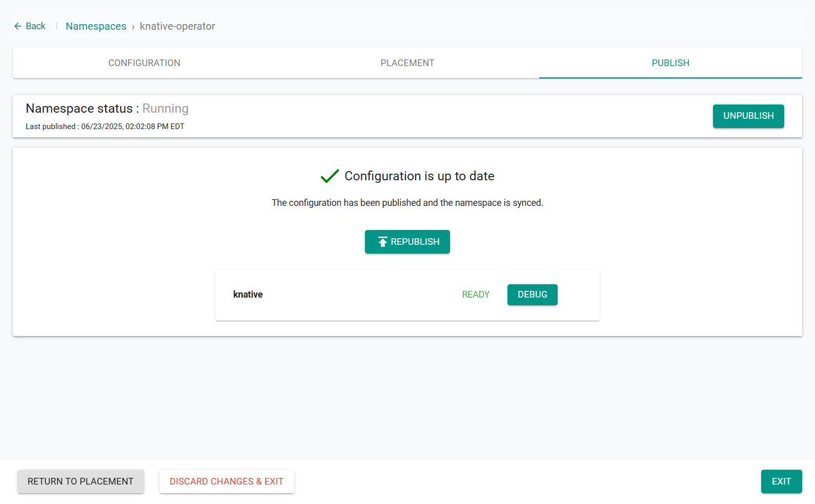Image resolution: width=815 pixels, height=504 pixels.
Task: Exit the namespace wizard
Action: (x=781, y=481)
